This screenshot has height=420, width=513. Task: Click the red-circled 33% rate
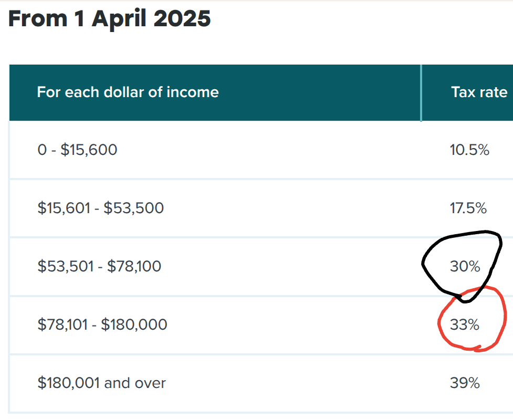pos(465,324)
